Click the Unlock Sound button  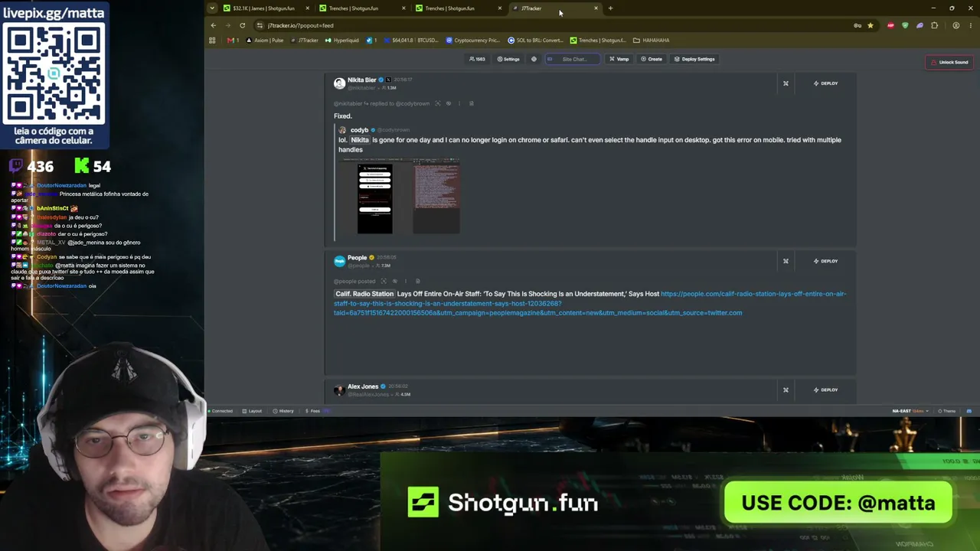coord(950,62)
